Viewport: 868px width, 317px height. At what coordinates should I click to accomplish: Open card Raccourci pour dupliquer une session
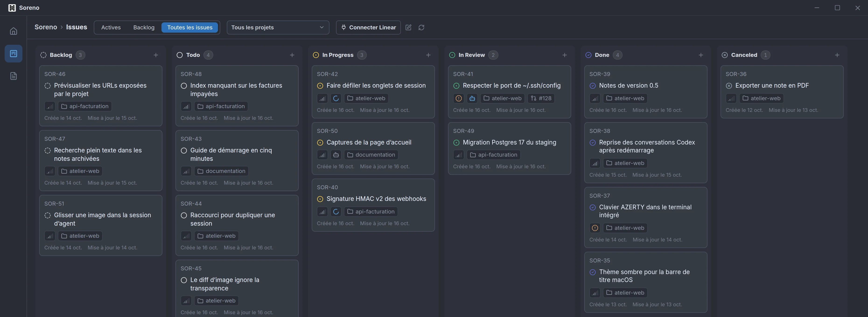[x=237, y=225]
